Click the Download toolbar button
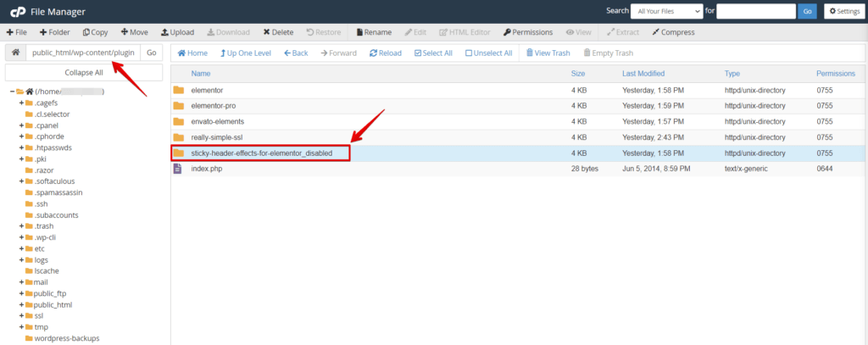This screenshot has width=868, height=345. [228, 32]
